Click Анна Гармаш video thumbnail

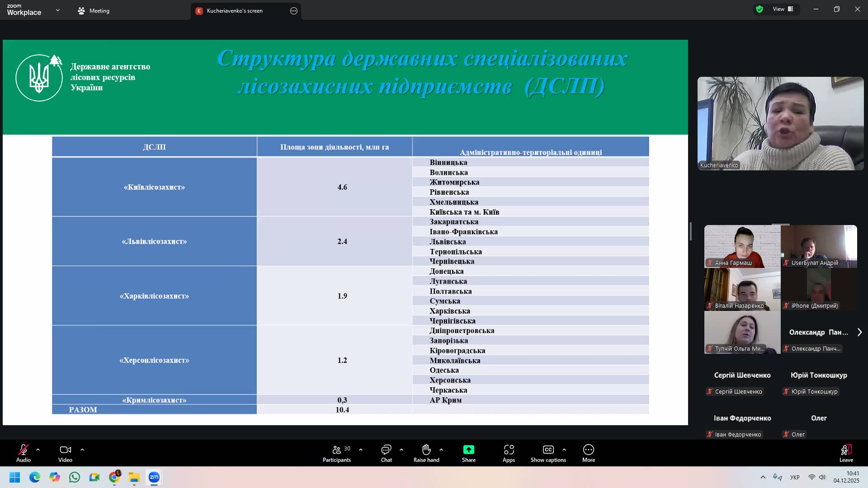tap(742, 246)
